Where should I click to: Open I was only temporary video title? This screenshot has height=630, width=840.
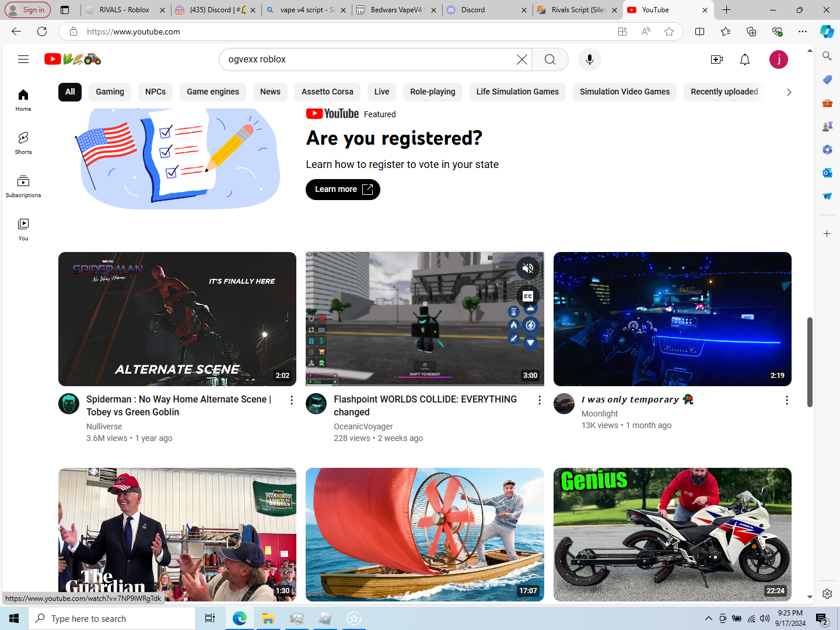tap(637, 400)
